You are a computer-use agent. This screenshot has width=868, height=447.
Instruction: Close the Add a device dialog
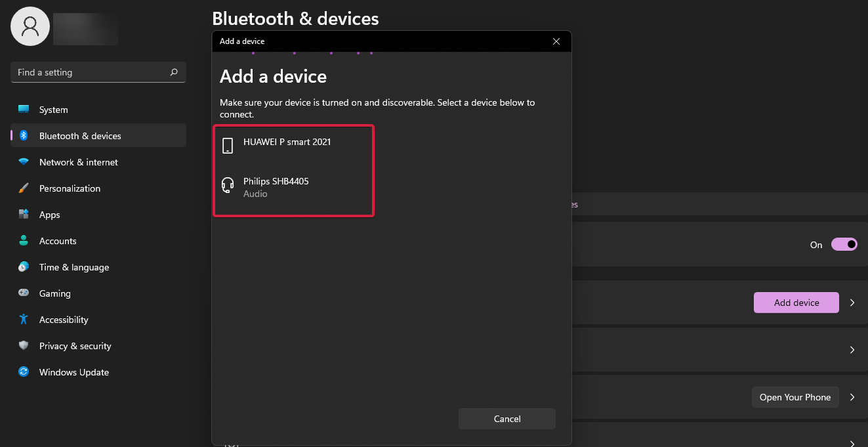(556, 41)
